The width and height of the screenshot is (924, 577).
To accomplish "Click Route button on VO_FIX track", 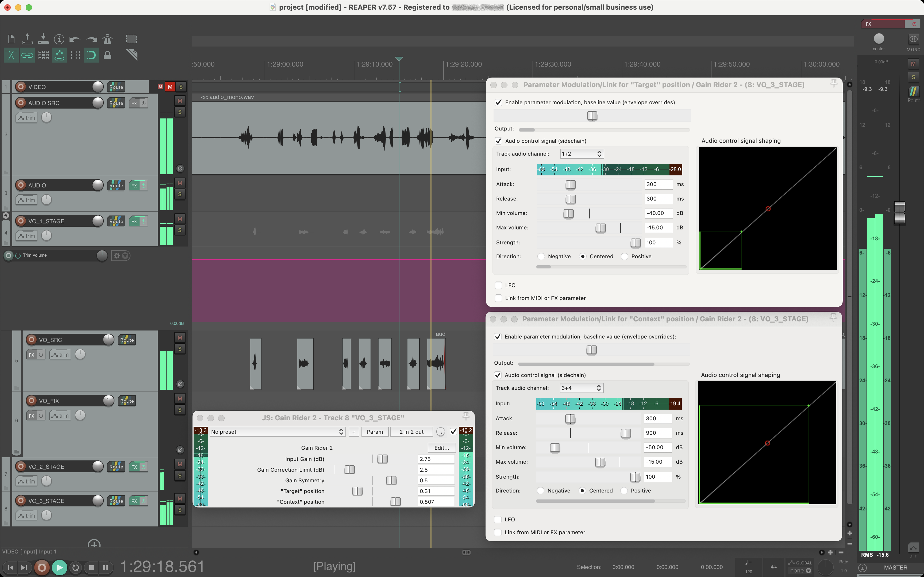I will [x=127, y=401].
